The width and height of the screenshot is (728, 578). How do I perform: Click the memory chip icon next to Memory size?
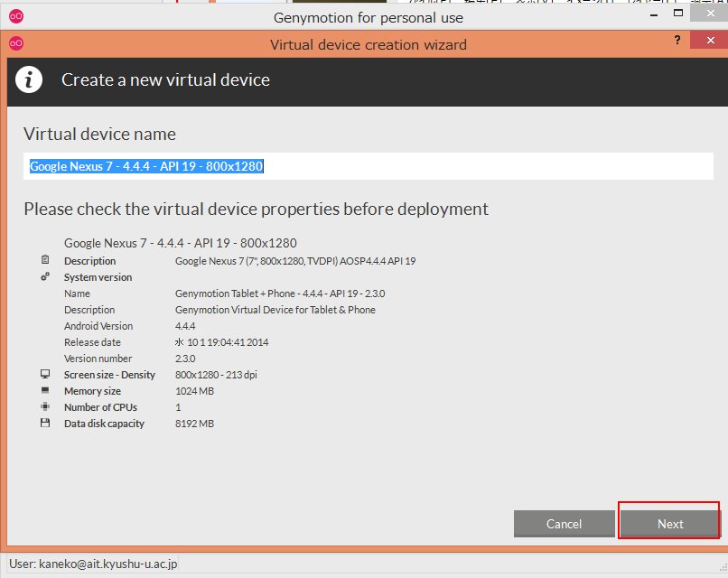(x=45, y=390)
